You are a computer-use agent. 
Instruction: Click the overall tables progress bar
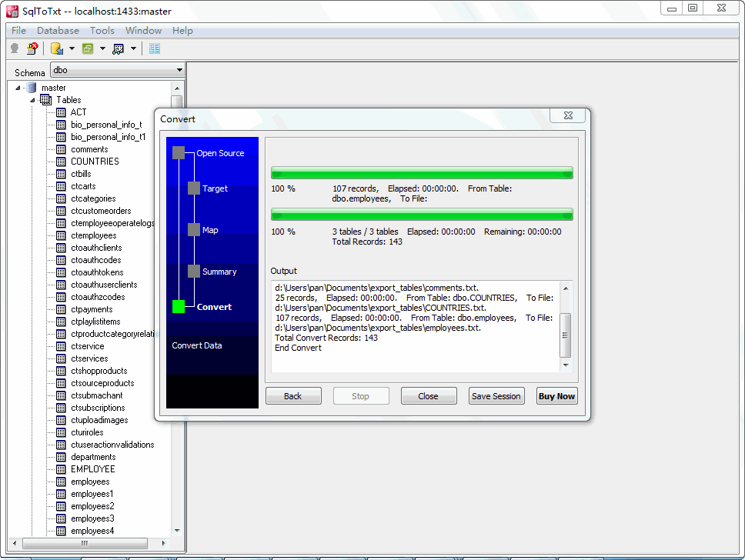(422, 215)
